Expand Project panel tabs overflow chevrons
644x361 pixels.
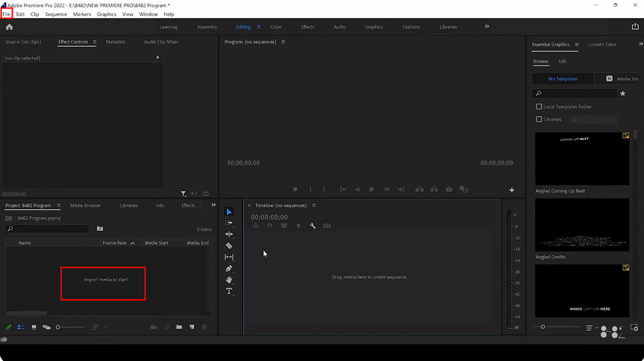tap(213, 205)
